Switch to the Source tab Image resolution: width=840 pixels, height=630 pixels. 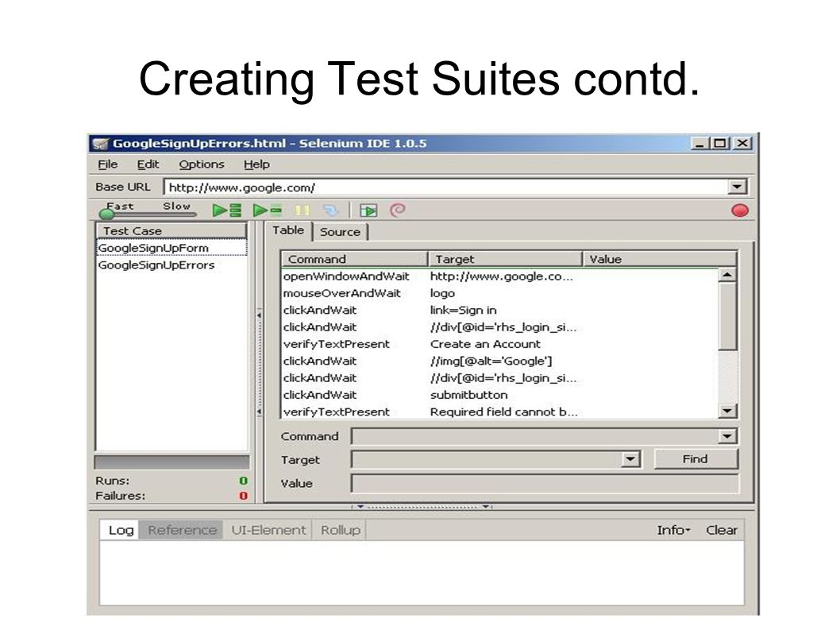point(340,232)
